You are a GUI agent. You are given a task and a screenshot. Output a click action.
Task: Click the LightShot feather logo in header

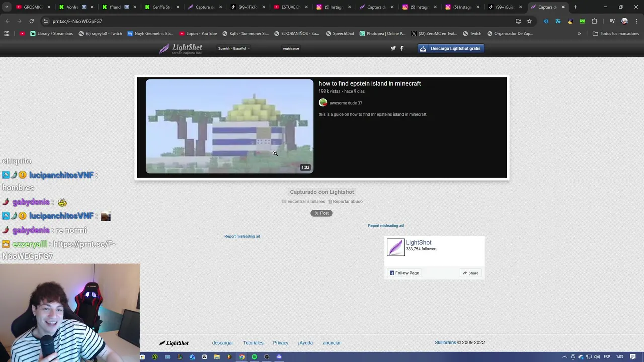click(181, 49)
